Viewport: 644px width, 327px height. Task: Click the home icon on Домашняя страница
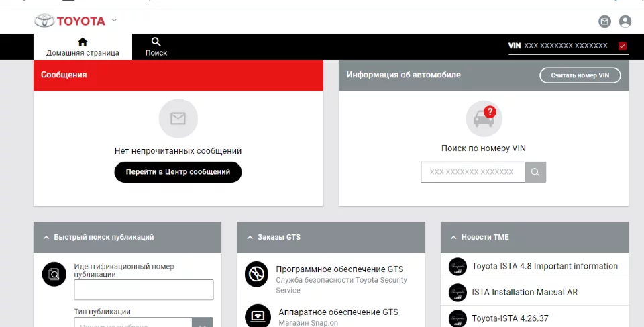pyautogui.click(x=83, y=42)
